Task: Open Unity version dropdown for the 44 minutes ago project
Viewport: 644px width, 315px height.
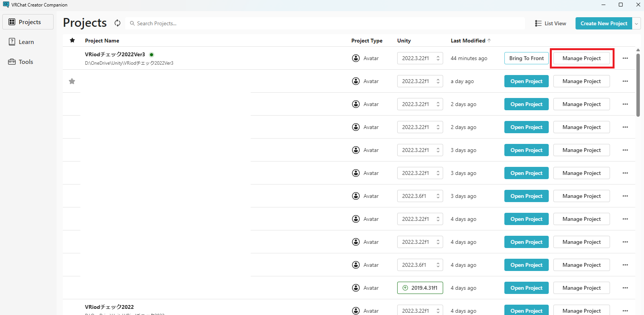Action: point(420,58)
